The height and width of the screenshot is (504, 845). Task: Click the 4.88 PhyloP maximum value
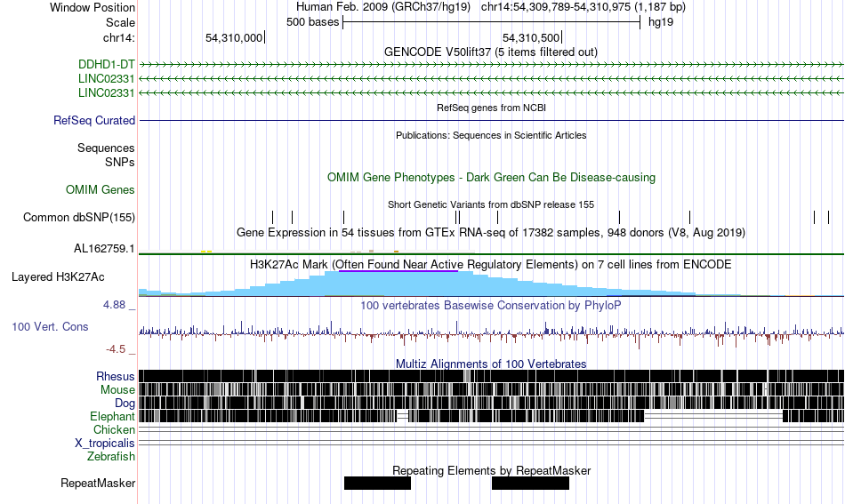tap(114, 305)
